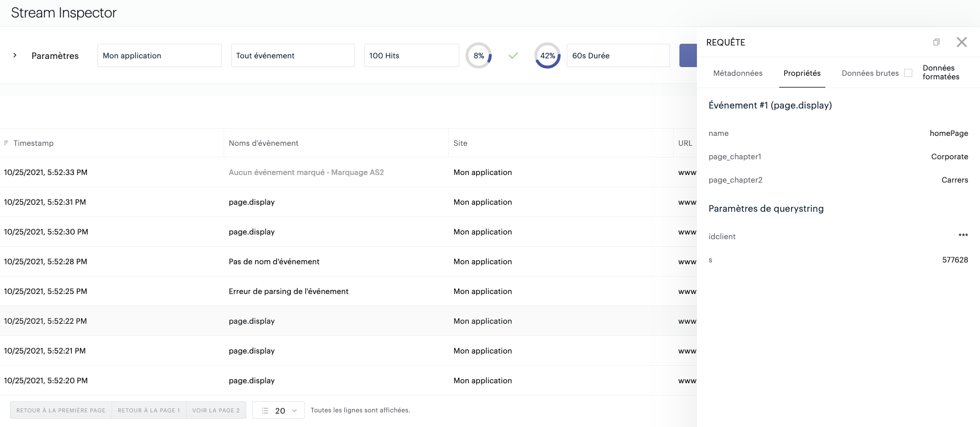Screen dimensions: 980x427
Task: Switch to the Données brutes tab
Action: tap(870, 73)
